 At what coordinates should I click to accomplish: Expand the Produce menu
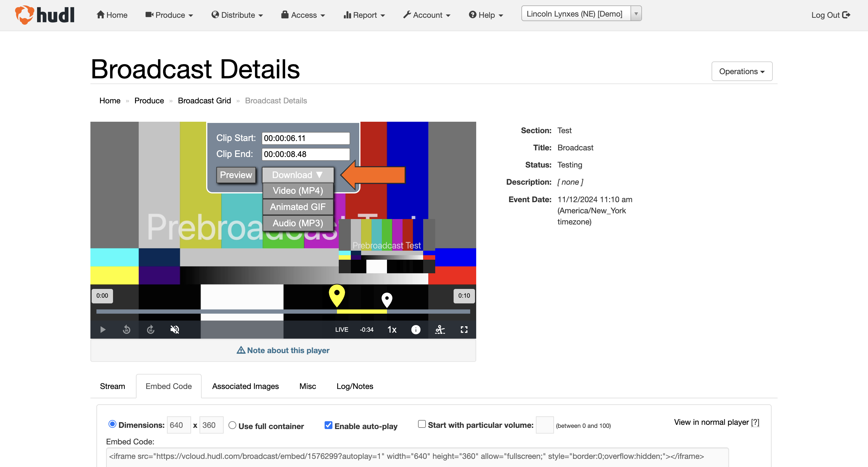coord(169,15)
